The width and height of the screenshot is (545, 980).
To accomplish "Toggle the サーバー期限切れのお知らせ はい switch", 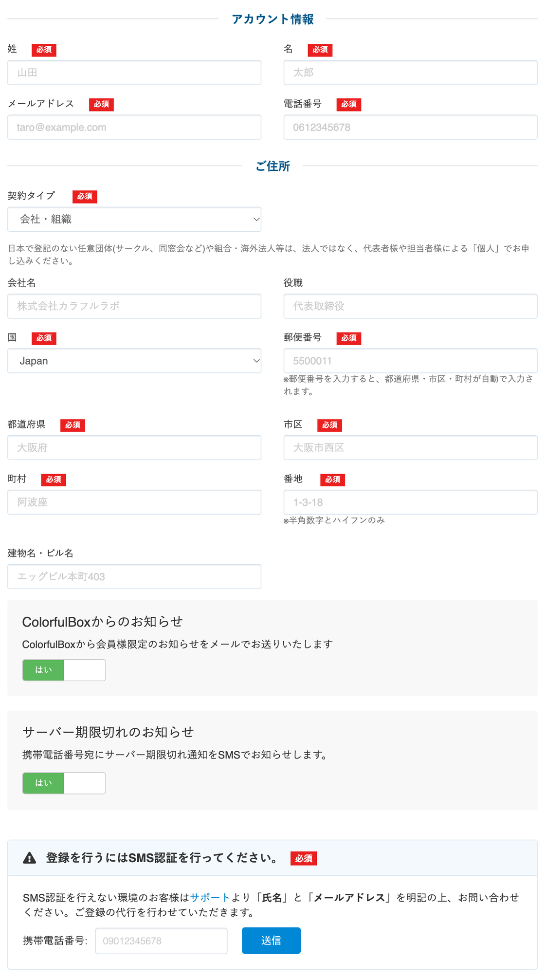I will coord(64,783).
